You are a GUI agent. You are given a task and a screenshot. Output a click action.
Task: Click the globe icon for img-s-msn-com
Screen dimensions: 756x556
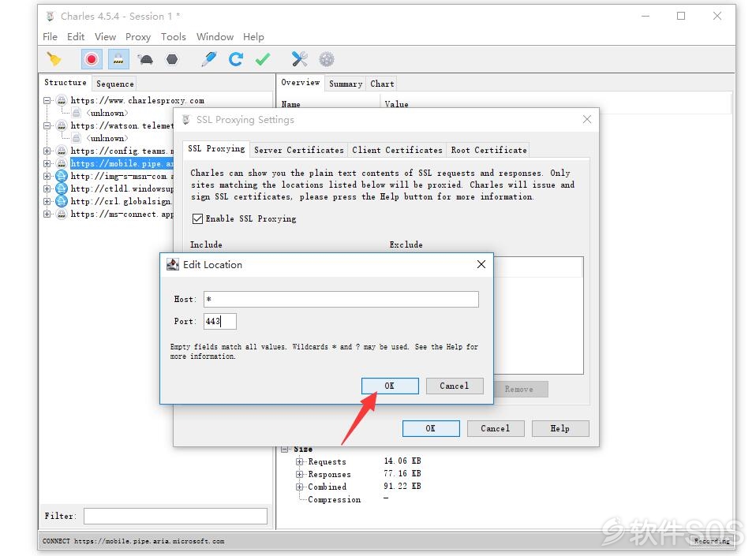pos(62,176)
